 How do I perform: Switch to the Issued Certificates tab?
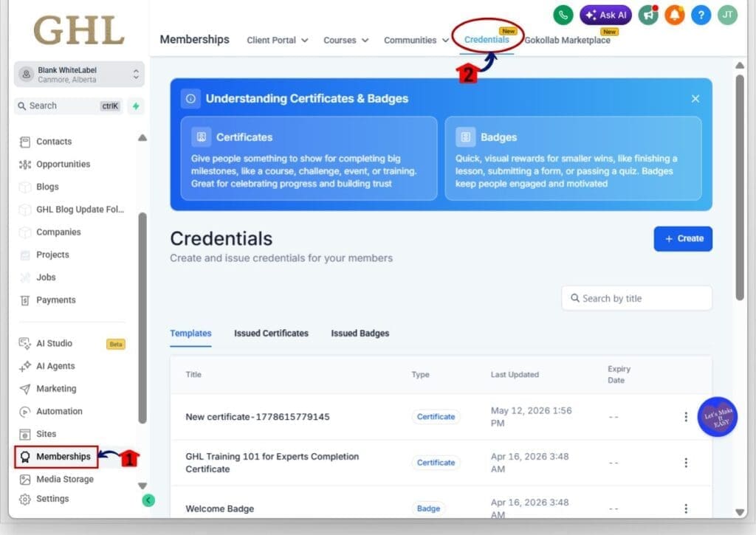tap(271, 333)
